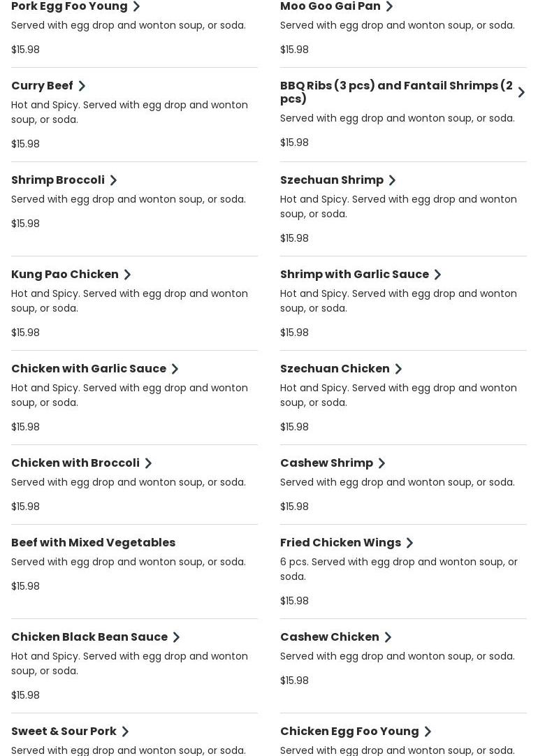Click the arrow after Chicken with Garlic Sauce
The image size is (538, 756).
point(175,369)
